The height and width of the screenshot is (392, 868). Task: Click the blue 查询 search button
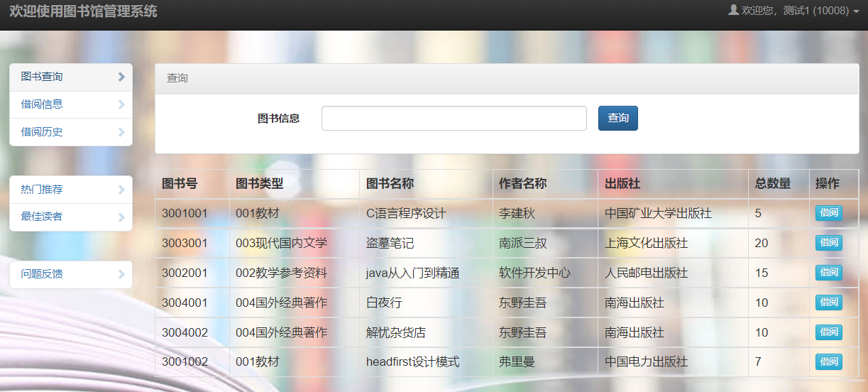618,119
